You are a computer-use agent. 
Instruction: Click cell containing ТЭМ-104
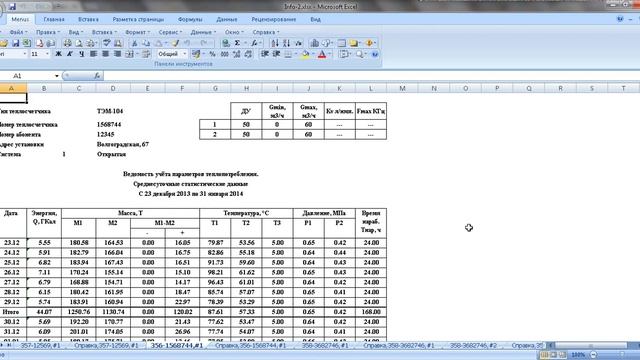110,111
